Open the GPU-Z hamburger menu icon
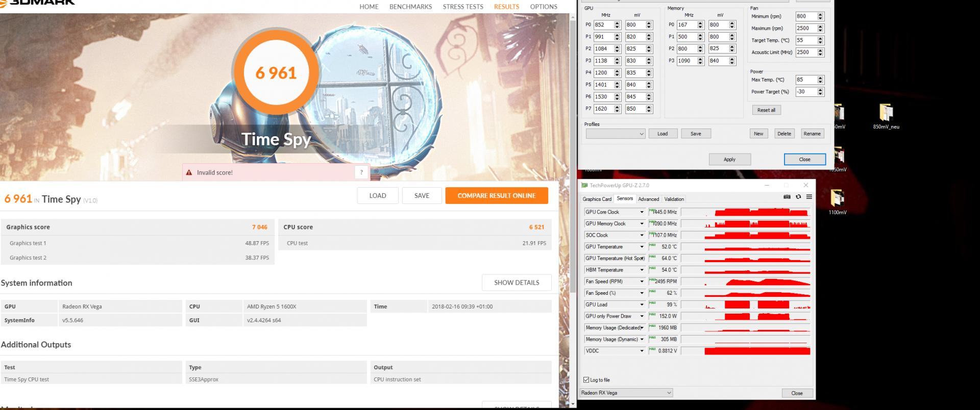Screen dimensions: 980x410 tap(809, 197)
